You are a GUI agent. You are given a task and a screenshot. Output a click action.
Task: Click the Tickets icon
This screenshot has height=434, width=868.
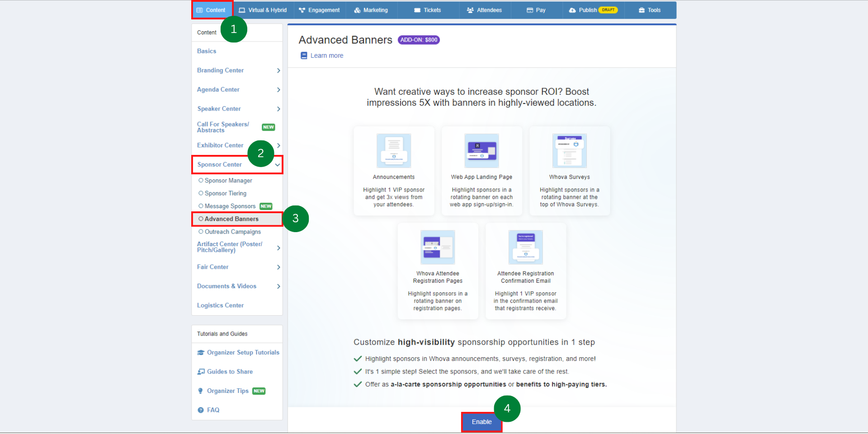[x=417, y=10]
